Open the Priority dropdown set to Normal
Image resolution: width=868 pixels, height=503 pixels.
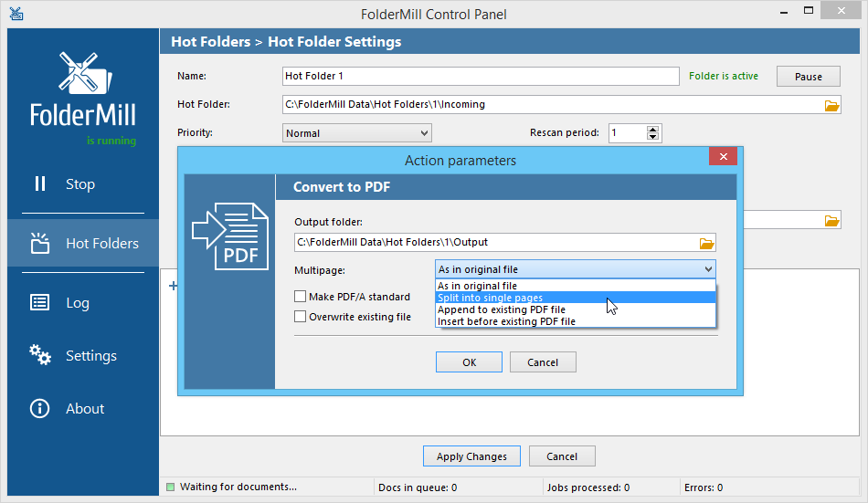pyautogui.click(x=357, y=133)
